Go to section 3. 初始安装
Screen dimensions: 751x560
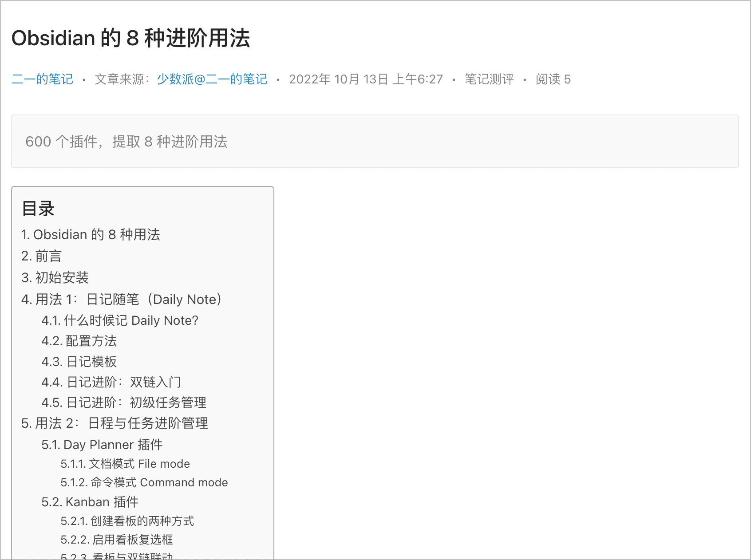[55, 277]
